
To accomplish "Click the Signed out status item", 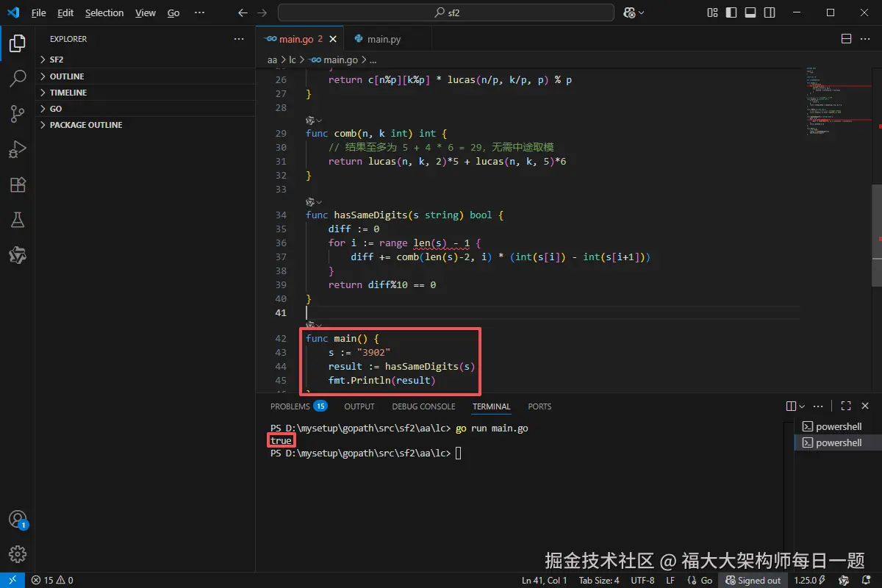I will coord(753,580).
